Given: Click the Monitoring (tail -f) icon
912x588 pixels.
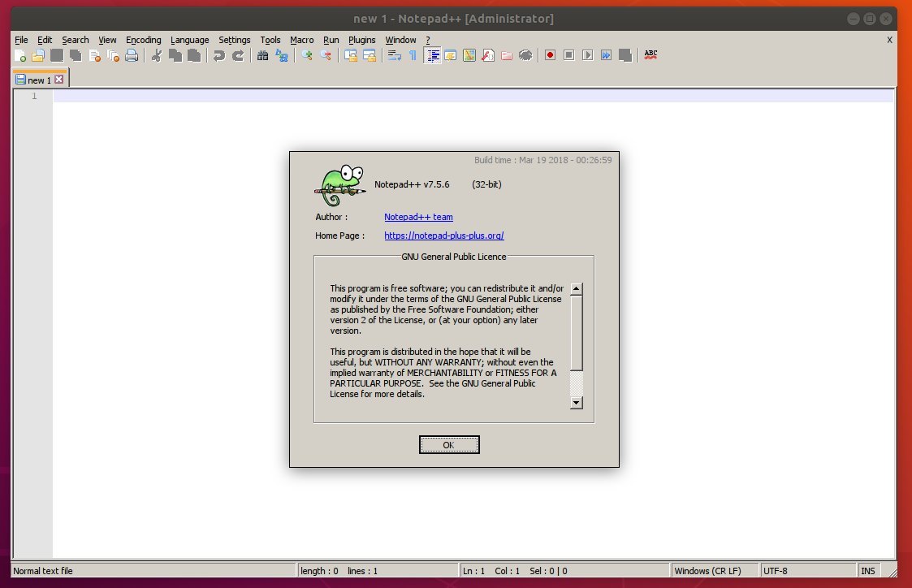Looking at the screenshot, I should (525, 55).
